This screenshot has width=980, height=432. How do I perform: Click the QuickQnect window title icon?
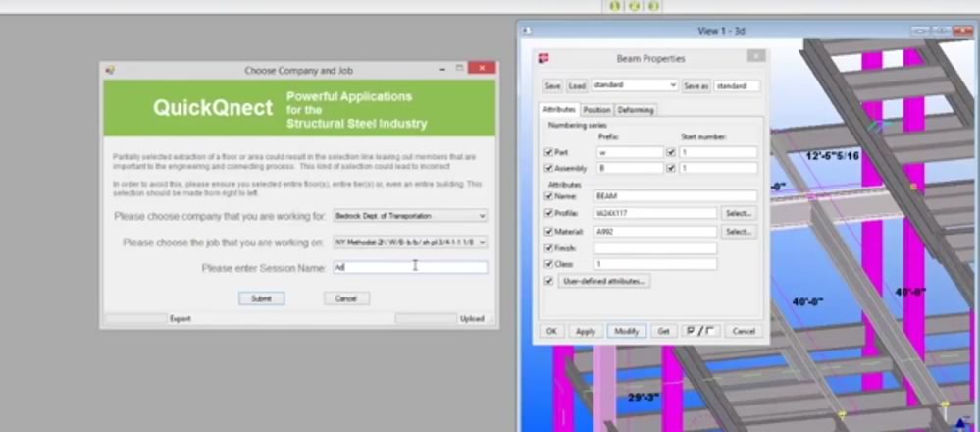(110, 70)
